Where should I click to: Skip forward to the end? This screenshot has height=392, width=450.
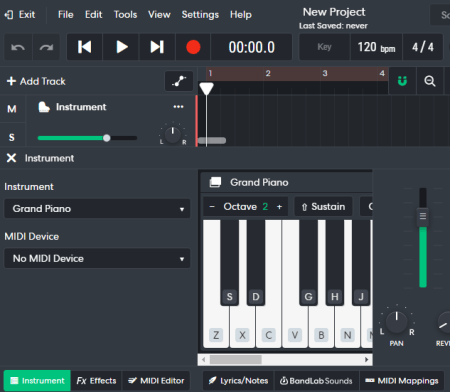point(157,47)
